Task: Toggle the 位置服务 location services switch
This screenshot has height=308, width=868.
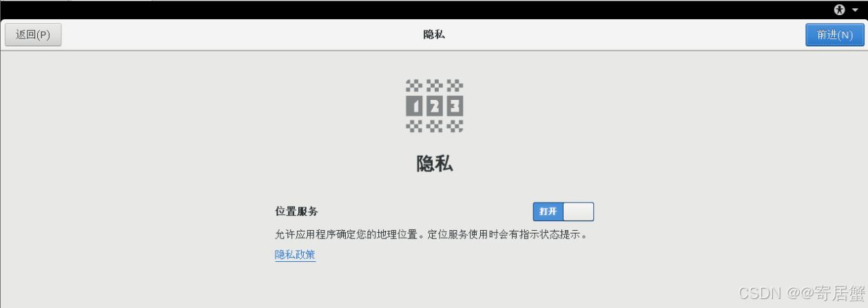Action: tap(563, 212)
